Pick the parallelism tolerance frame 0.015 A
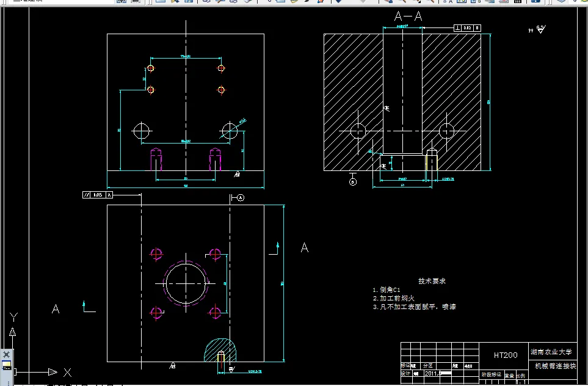Image resolution: width=588 pixels, height=386 pixels. [x=98, y=195]
